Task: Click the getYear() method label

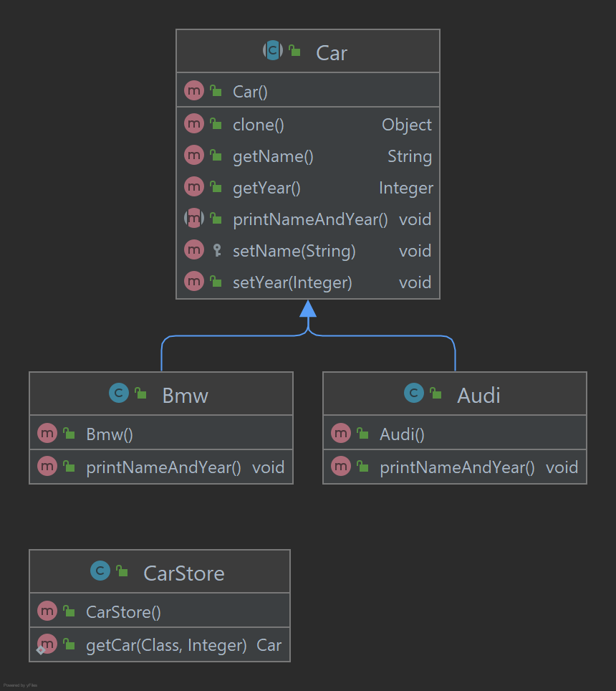Action: (x=266, y=187)
